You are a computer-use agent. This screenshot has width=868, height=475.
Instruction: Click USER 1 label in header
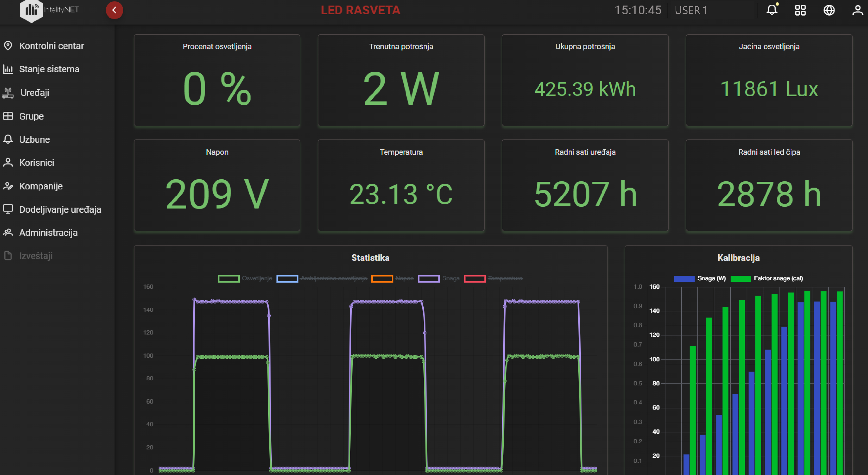[691, 10]
